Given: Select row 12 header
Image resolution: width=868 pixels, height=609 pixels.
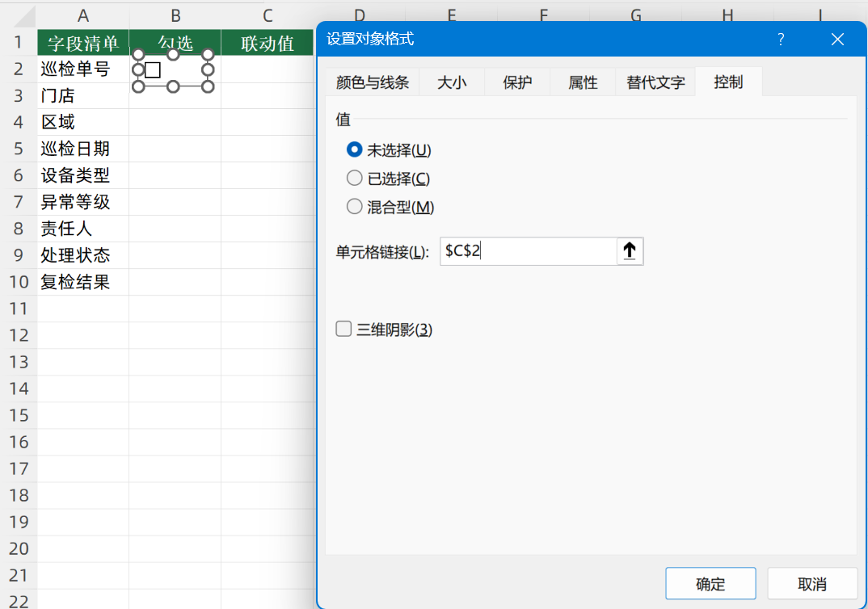Looking at the screenshot, I should (19, 335).
